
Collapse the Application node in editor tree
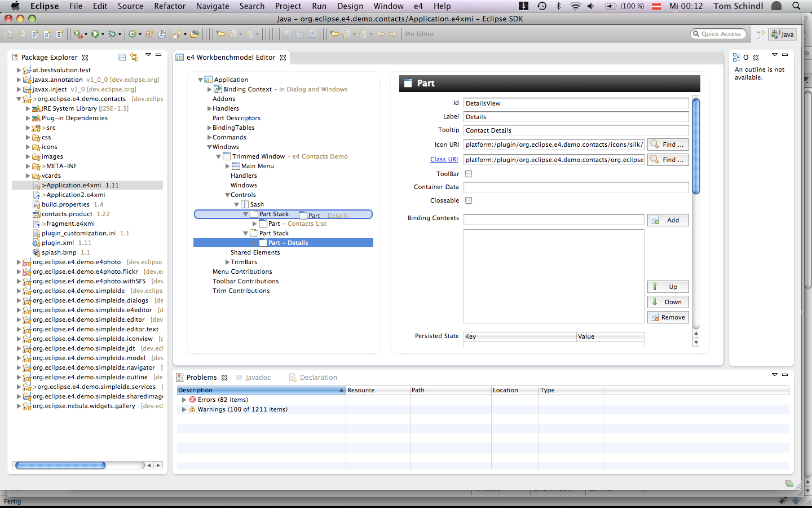click(200, 80)
